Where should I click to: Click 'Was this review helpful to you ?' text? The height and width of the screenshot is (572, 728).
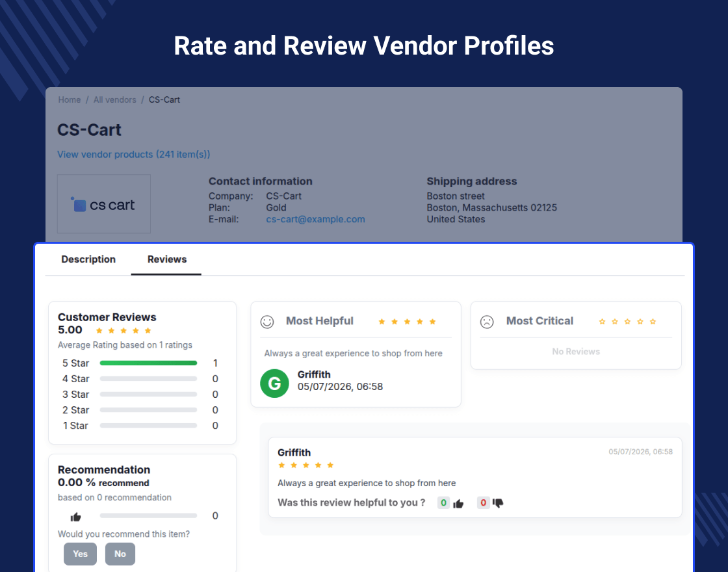(x=352, y=503)
